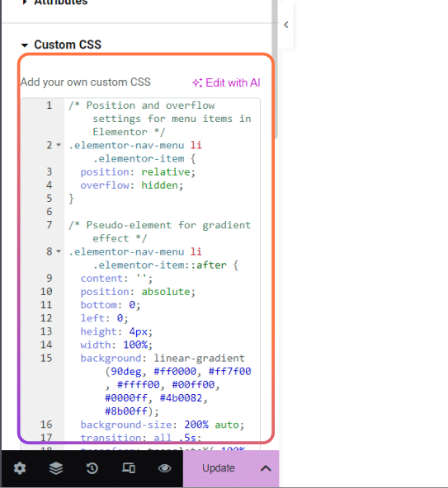Screen dimensions: 448x488
Task: Open page settings gear icon
Action: (x=20, y=468)
